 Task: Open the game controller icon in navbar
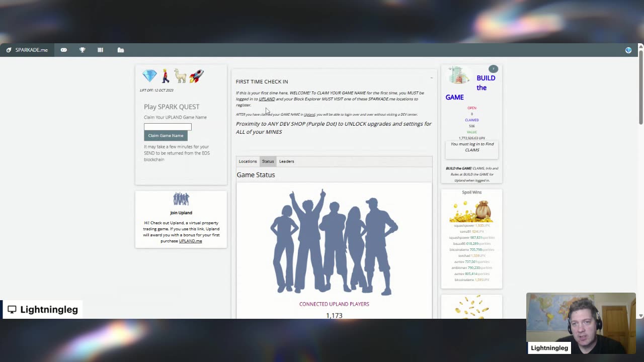[x=64, y=50]
